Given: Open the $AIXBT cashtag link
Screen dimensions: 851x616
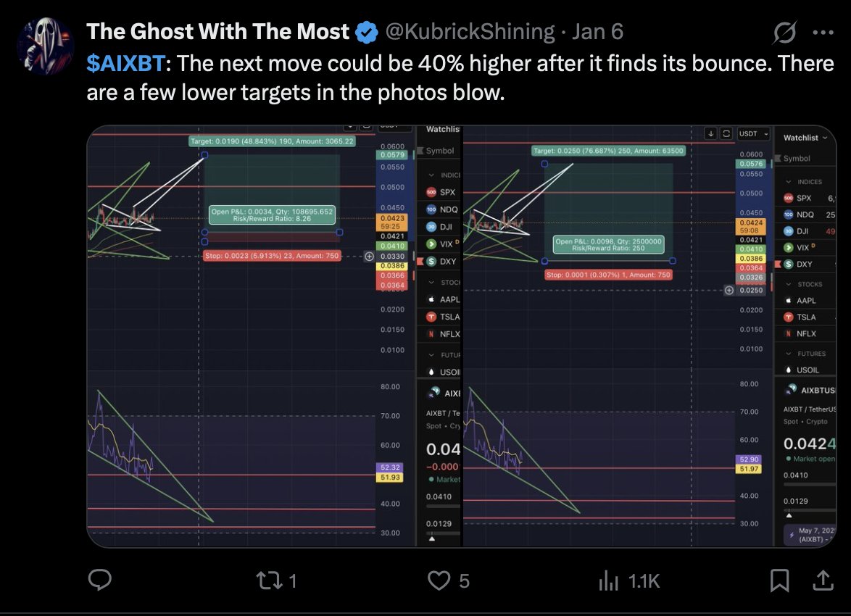Looking at the screenshot, I should (x=125, y=64).
